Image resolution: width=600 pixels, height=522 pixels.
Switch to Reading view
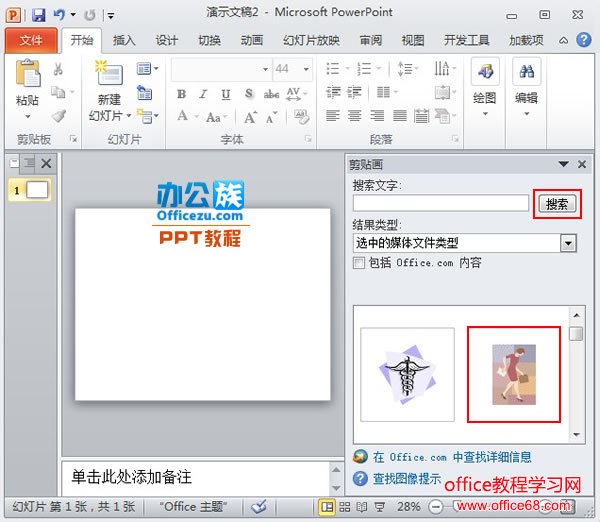[x=362, y=507]
